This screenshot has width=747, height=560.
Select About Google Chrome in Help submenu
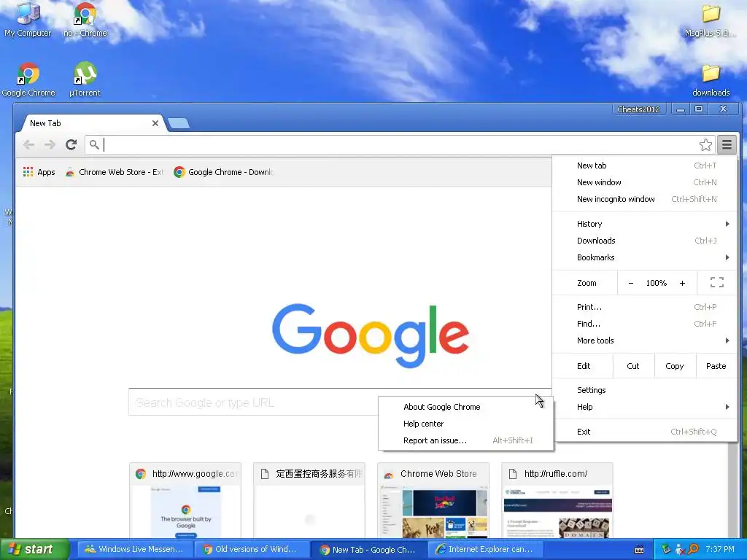click(466, 407)
